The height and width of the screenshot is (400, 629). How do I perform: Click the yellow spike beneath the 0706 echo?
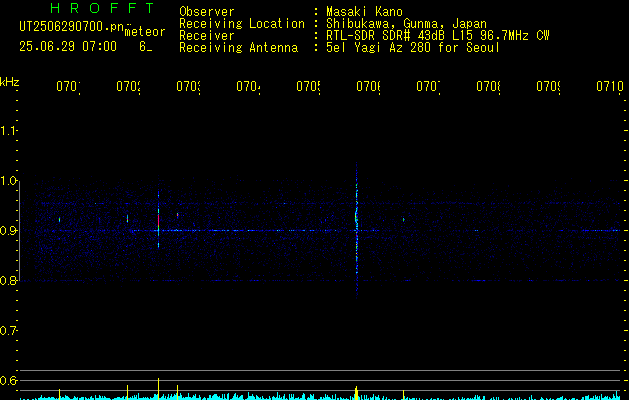(x=356, y=393)
